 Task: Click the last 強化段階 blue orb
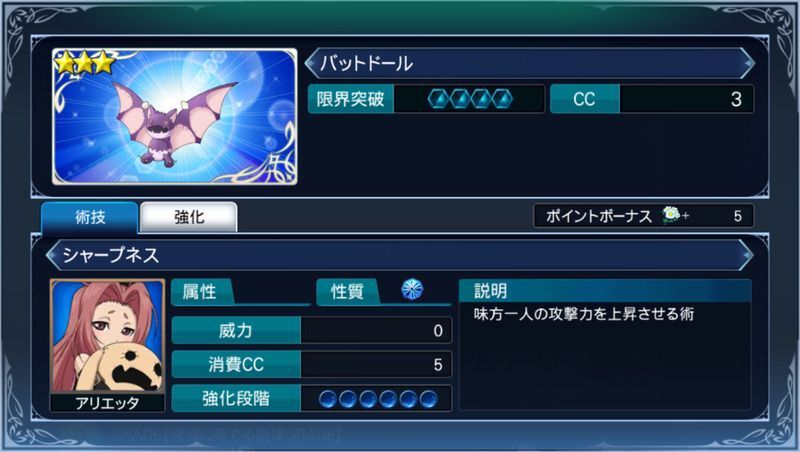click(x=429, y=399)
